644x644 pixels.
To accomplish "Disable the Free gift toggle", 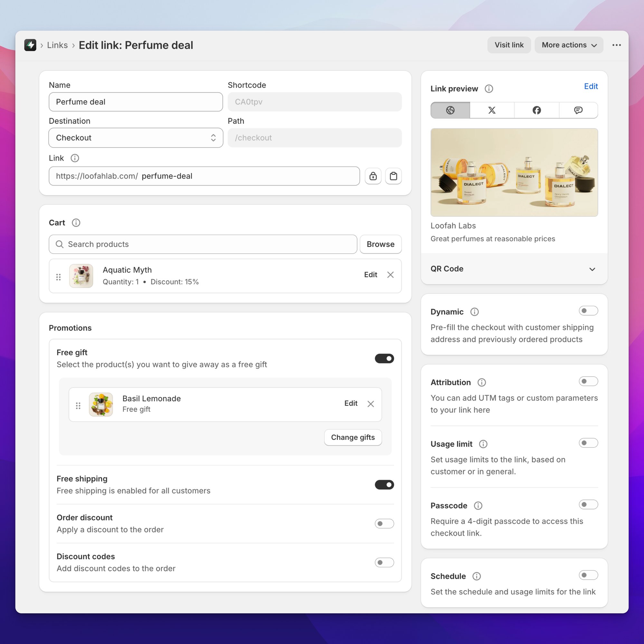I will pyautogui.click(x=384, y=358).
